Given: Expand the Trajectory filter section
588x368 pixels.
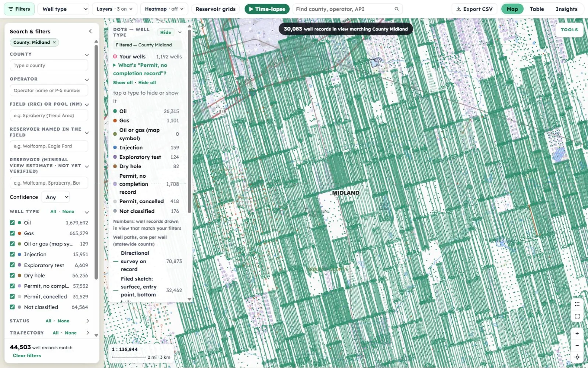Looking at the screenshot, I should point(87,333).
